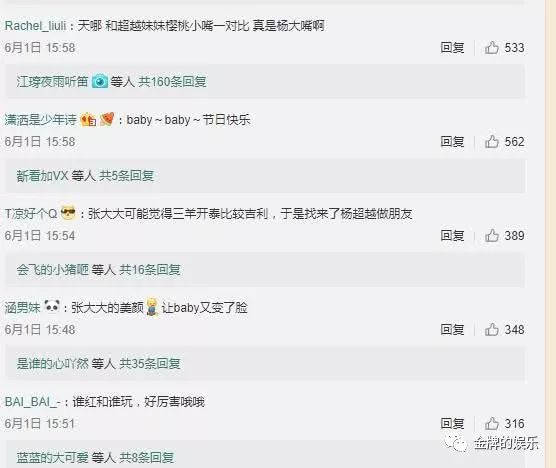Like the comment showing 389 likes
This screenshot has width=556, height=468.
[491, 235]
